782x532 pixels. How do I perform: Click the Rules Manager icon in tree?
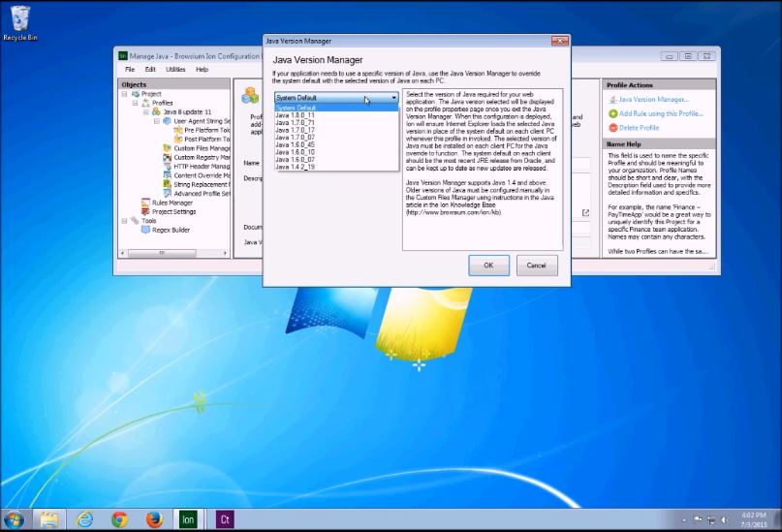pyautogui.click(x=145, y=203)
